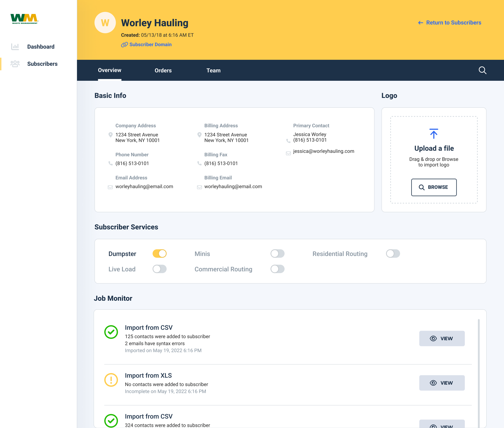Turn on Residential Routing

click(x=393, y=253)
